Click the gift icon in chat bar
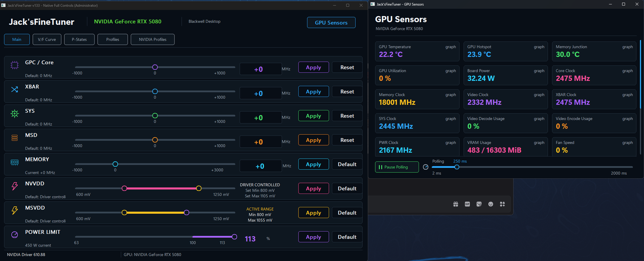The height and width of the screenshot is (261, 644). (x=455, y=204)
